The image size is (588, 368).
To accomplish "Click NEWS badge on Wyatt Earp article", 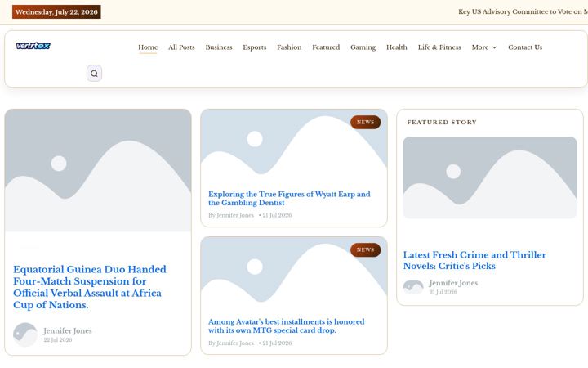I will 366,122.
